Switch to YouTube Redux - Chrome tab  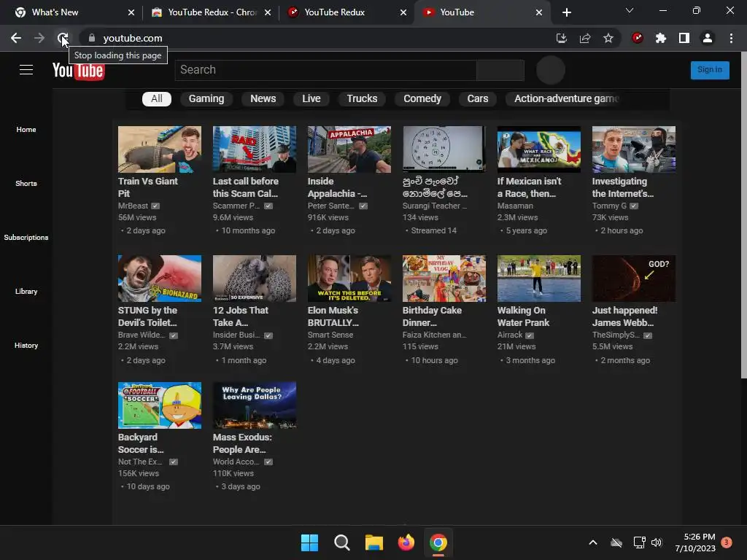coord(209,12)
